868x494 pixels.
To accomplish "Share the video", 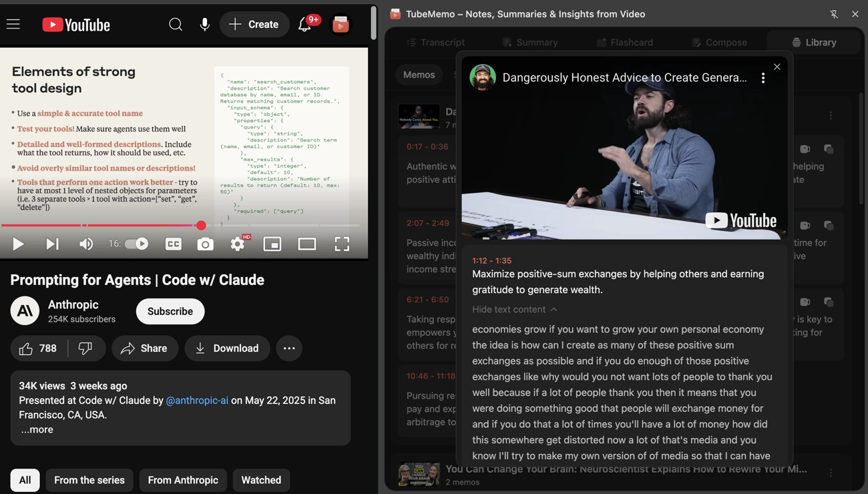I will (x=145, y=348).
